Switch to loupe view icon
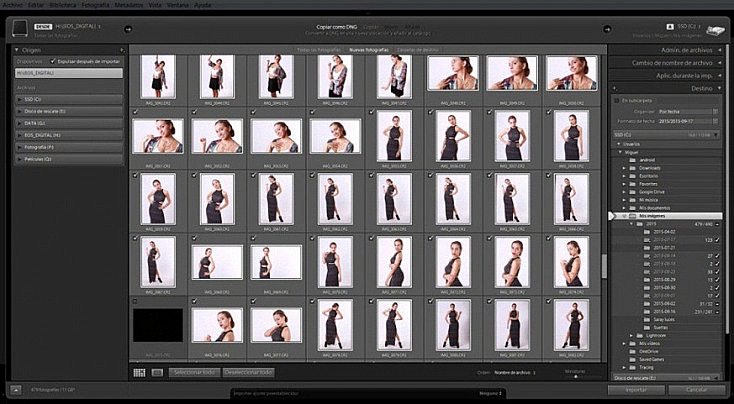This screenshot has width=734, height=404. click(x=157, y=373)
